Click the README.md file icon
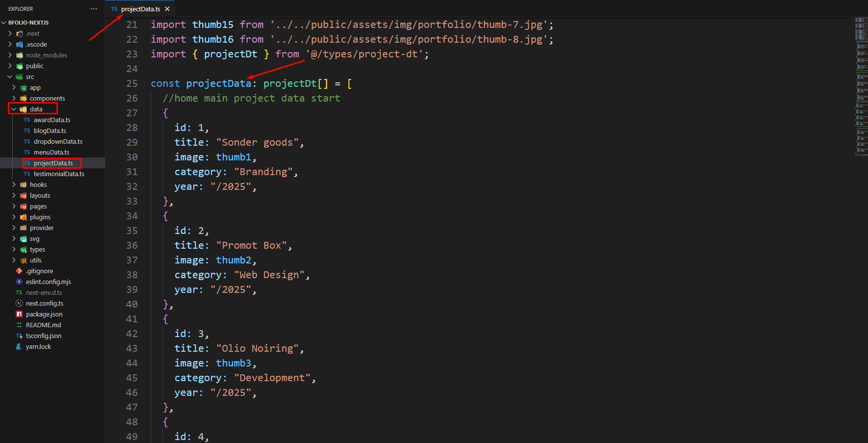868x443 pixels. (x=19, y=325)
